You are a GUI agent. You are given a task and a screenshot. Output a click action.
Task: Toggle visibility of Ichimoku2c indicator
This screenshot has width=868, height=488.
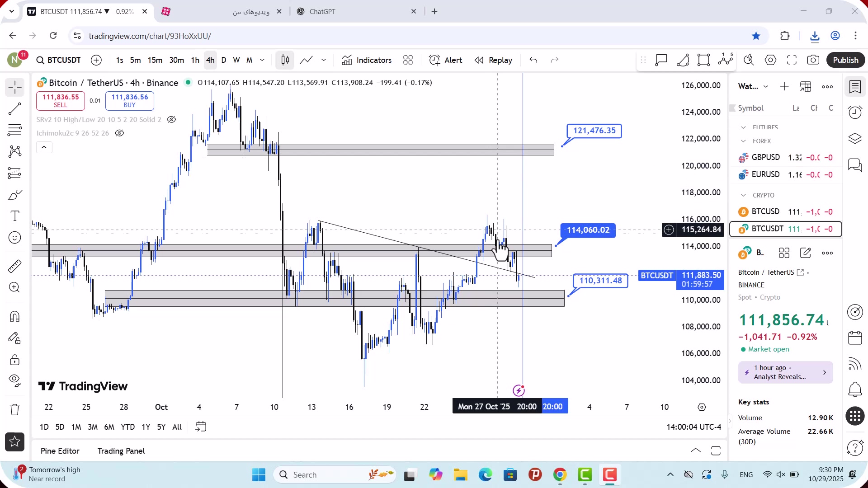pyautogui.click(x=119, y=133)
